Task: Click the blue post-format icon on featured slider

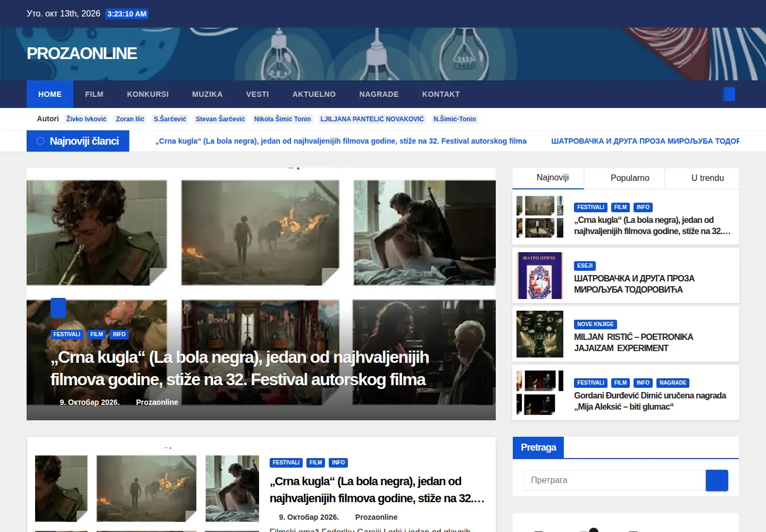Action: [58, 308]
